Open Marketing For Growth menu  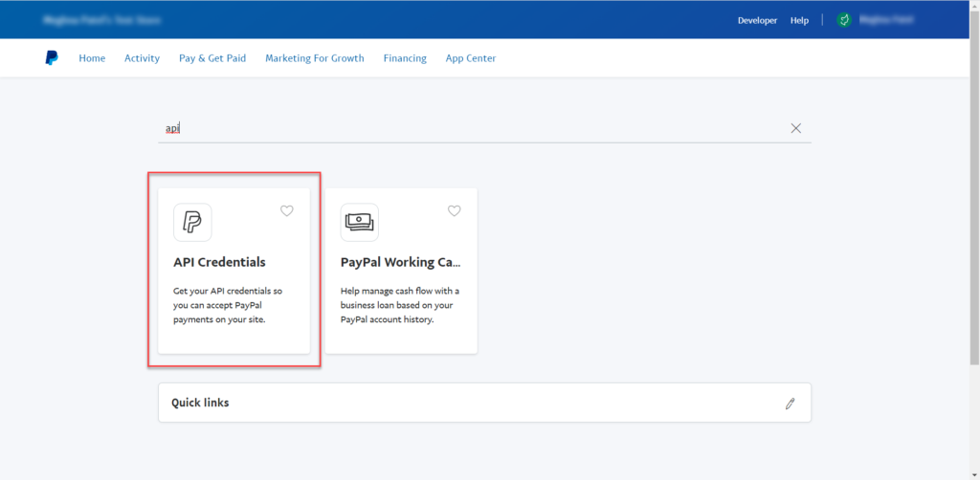tap(315, 58)
